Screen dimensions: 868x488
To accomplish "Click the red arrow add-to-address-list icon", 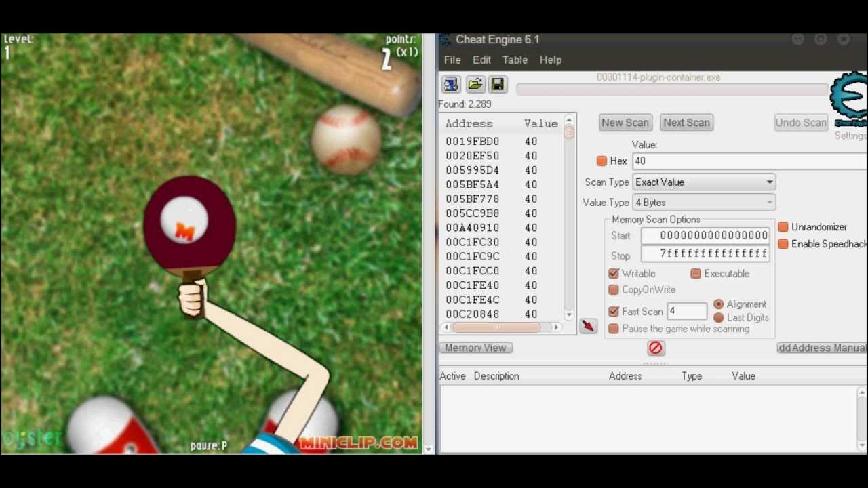I will coord(588,326).
